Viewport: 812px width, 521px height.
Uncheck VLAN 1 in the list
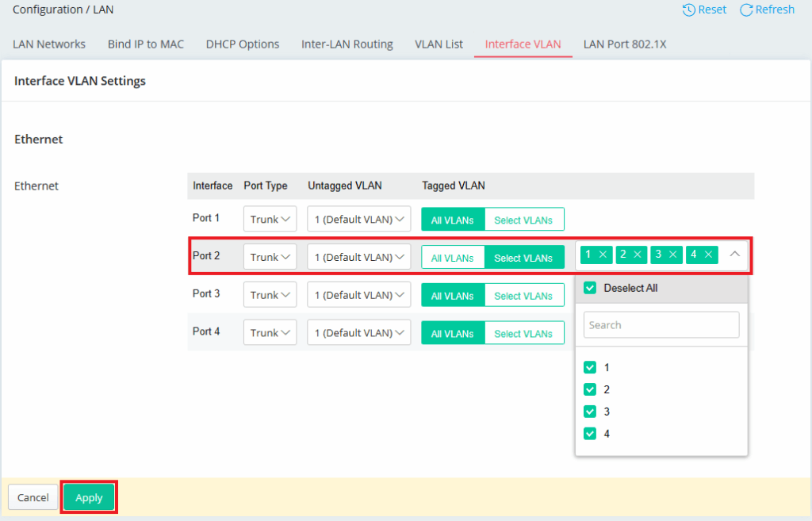590,367
